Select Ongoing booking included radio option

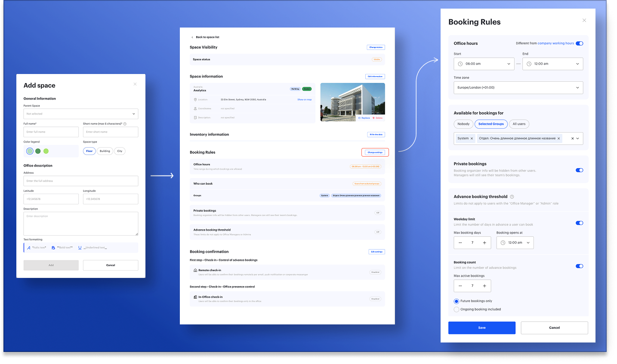tap(457, 309)
